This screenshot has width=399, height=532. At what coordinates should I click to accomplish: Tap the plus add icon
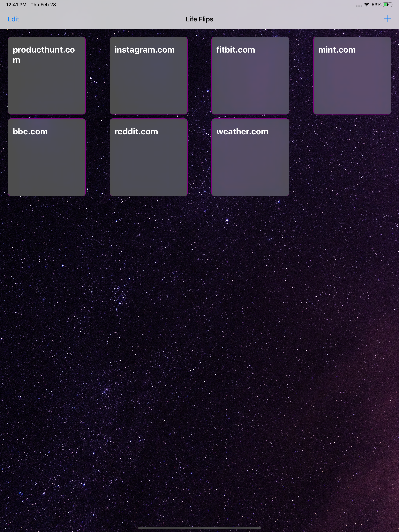point(388,19)
